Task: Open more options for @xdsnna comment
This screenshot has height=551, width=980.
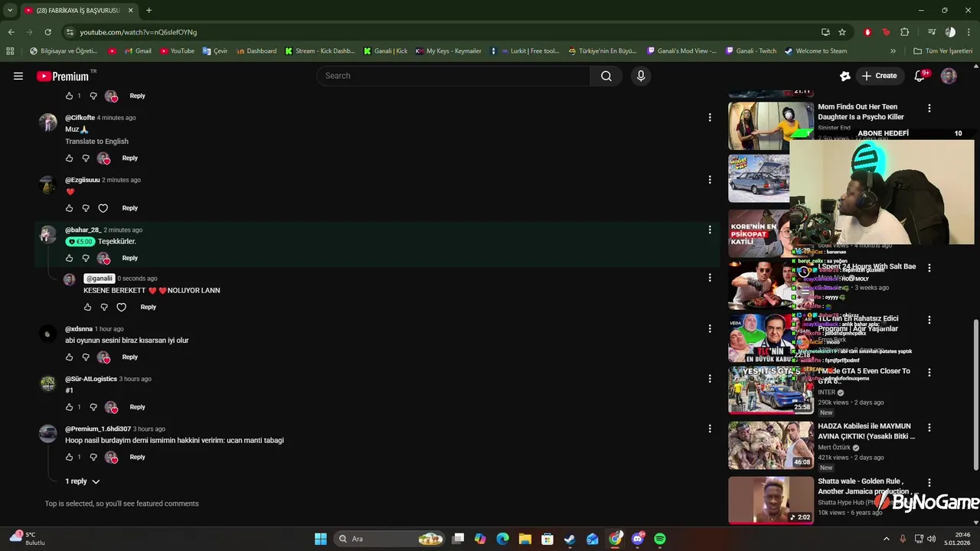Action: click(x=710, y=328)
